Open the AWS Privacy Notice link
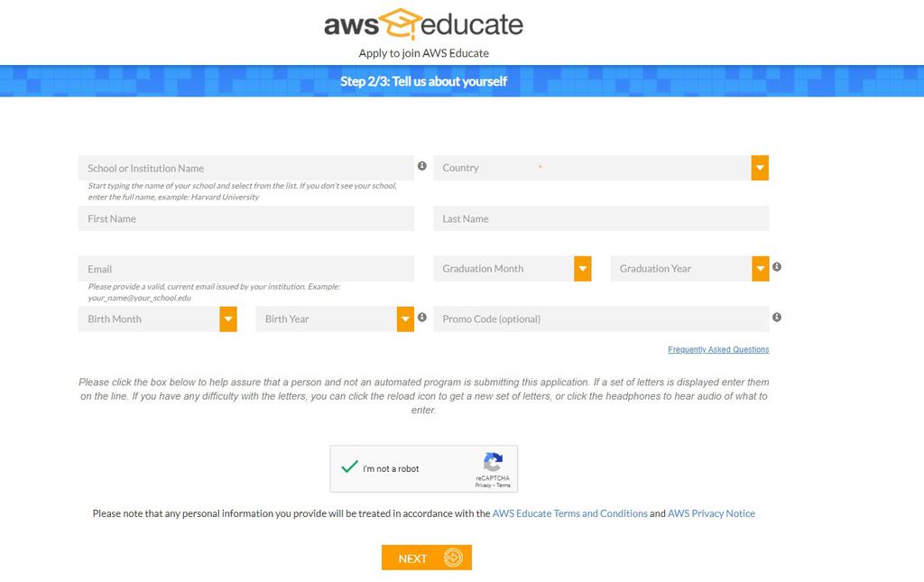The width and height of the screenshot is (924, 582). click(711, 513)
